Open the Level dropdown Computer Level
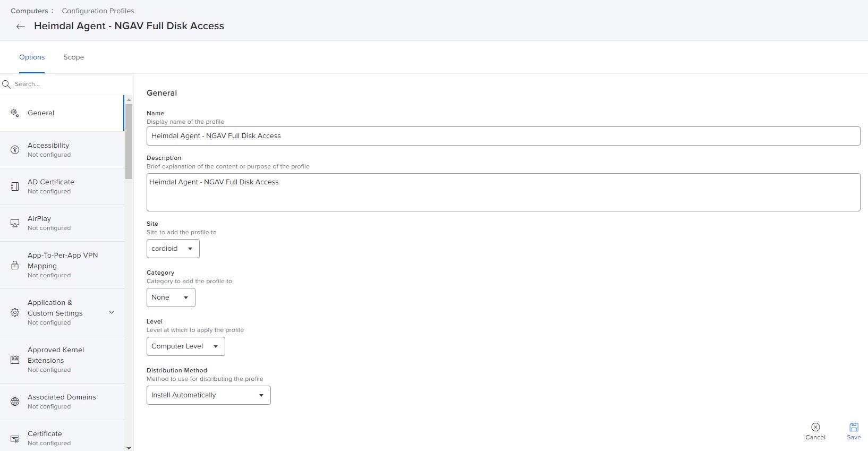This screenshot has height=451, width=868. tap(186, 346)
